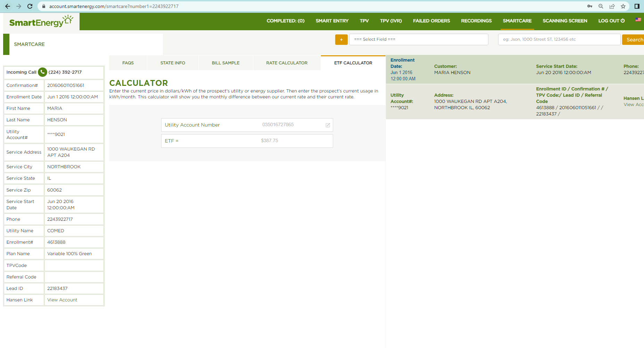
Task: Click the edit icon beside Utility Account Number
Action: click(x=328, y=125)
